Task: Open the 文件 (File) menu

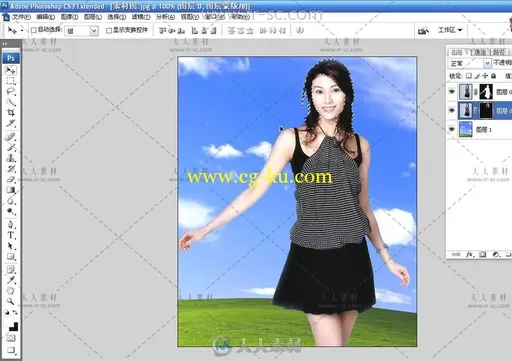Action: click(x=21, y=17)
